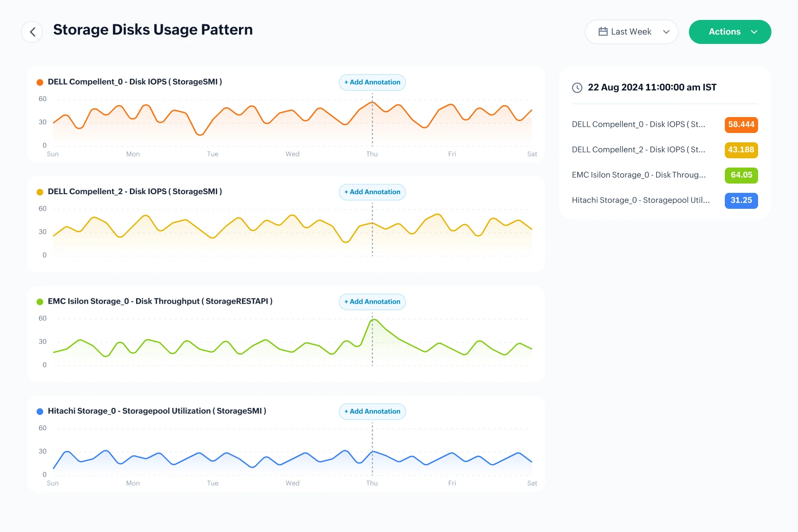Click orange legend dot for DELL Compellent_0
Screen dimensions: 798x532
40,82
